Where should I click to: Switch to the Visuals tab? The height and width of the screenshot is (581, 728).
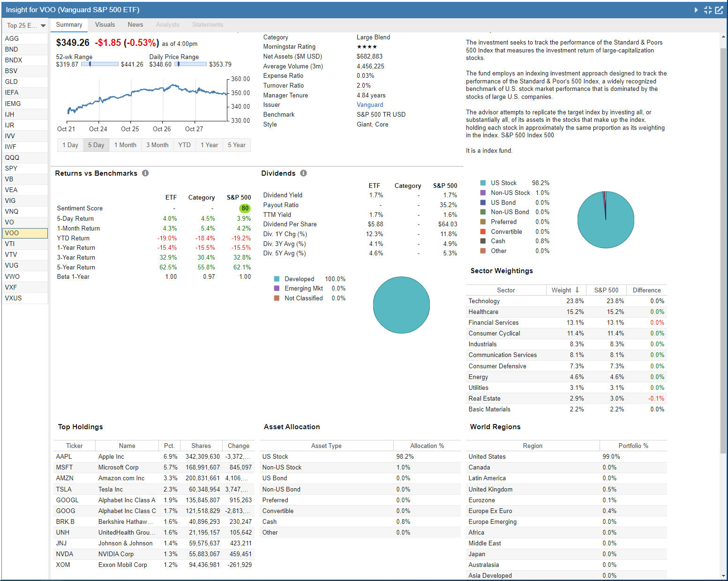pos(105,25)
